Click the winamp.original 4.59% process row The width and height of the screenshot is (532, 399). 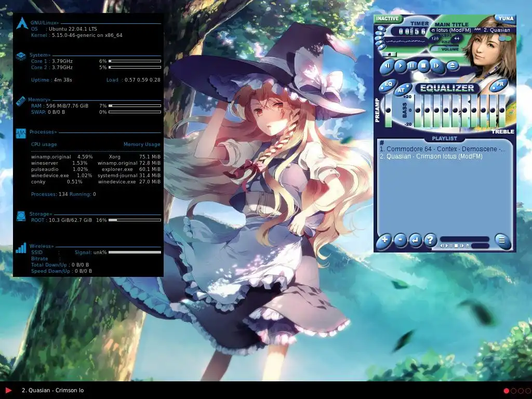(x=62, y=157)
